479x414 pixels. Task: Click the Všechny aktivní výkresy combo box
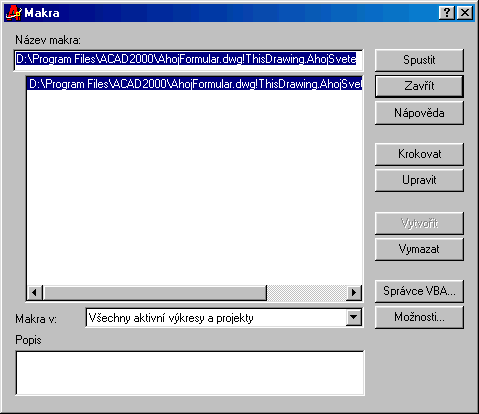(x=224, y=318)
